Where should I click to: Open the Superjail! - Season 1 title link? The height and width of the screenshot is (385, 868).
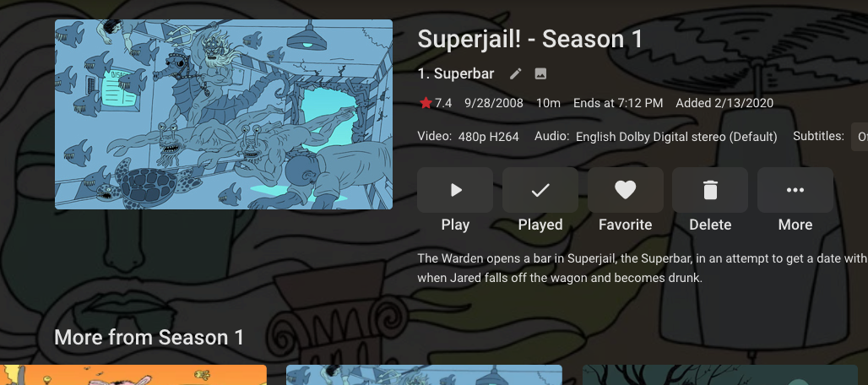[x=529, y=40]
